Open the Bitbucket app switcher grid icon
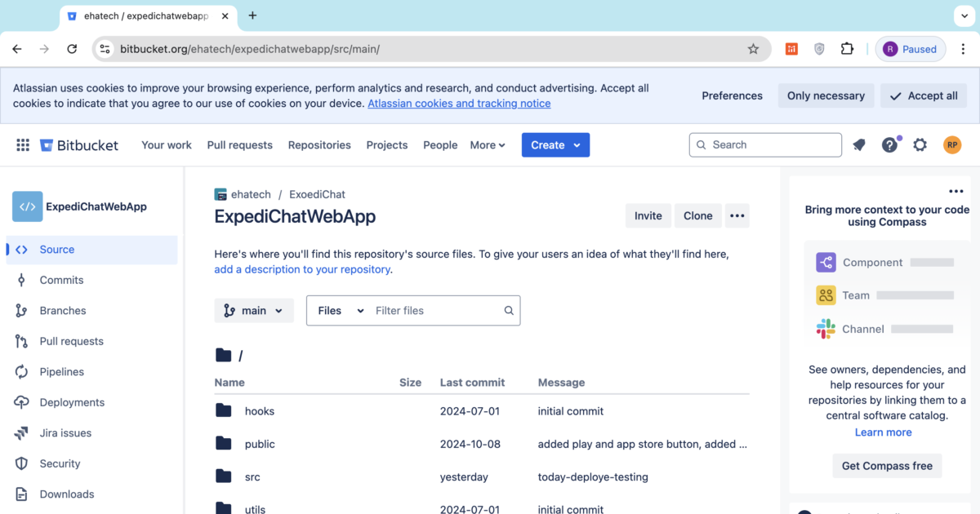This screenshot has width=980, height=514. tap(23, 145)
